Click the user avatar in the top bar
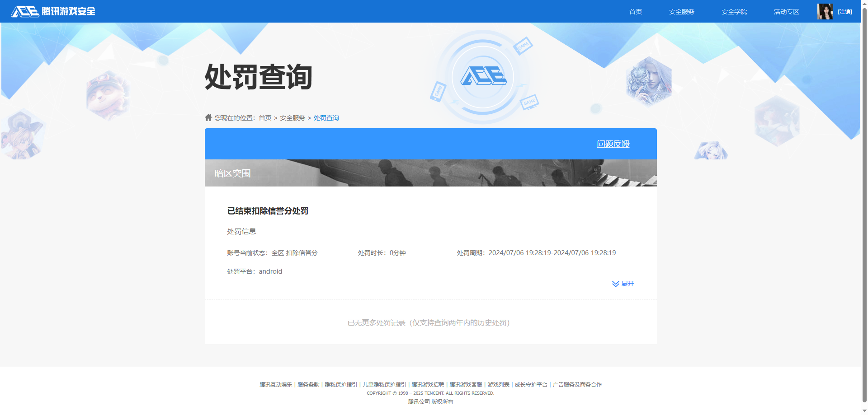 (x=825, y=11)
